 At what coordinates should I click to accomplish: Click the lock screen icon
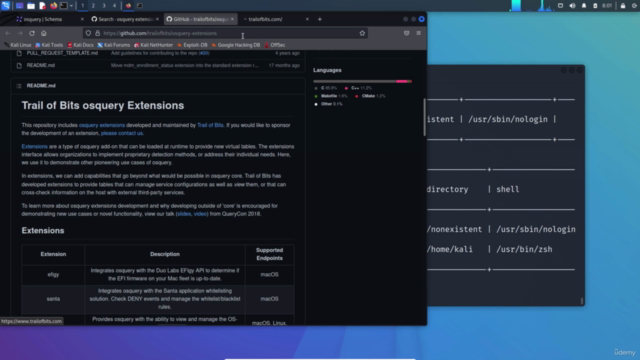(623, 6)
